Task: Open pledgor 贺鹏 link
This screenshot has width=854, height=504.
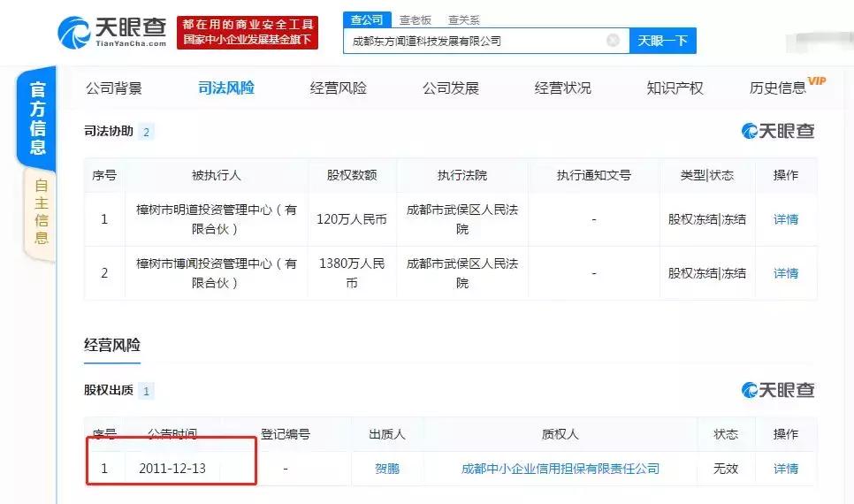Action: tap(387, 469)
